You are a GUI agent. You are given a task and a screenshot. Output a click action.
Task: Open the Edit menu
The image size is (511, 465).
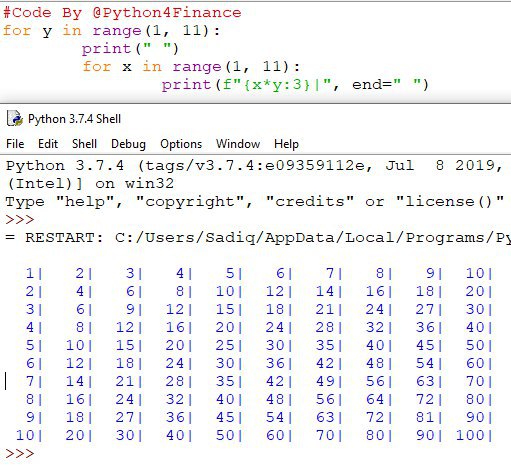pos(48,144)
